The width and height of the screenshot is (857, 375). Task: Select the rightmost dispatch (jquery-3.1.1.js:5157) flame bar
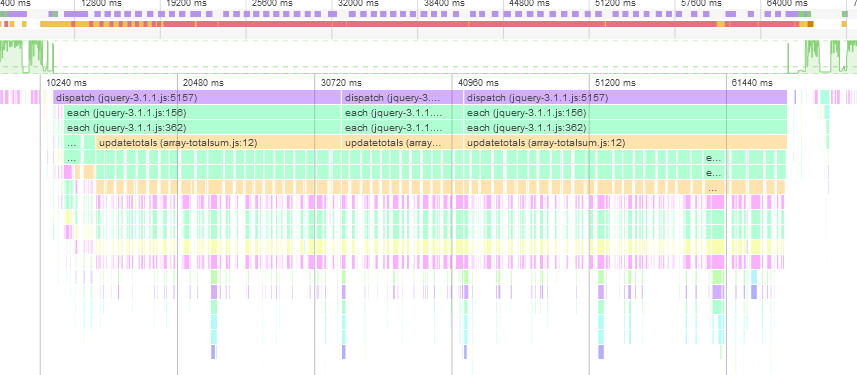point(625,97)
